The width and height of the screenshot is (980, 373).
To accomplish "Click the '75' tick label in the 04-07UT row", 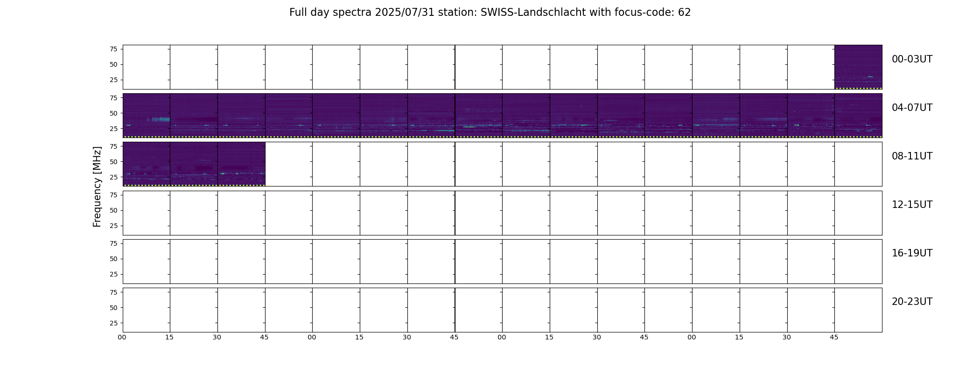I will [113, 97].
